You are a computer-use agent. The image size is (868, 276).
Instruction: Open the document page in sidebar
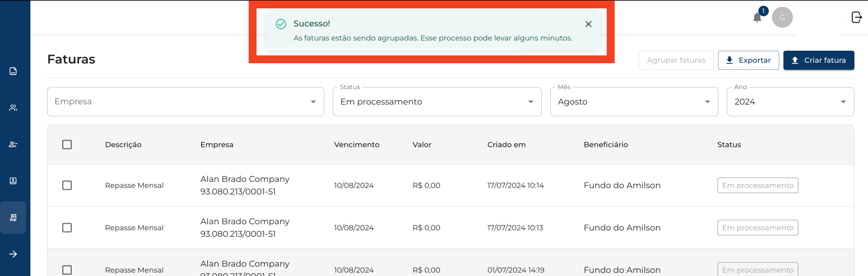click(14, 71)
